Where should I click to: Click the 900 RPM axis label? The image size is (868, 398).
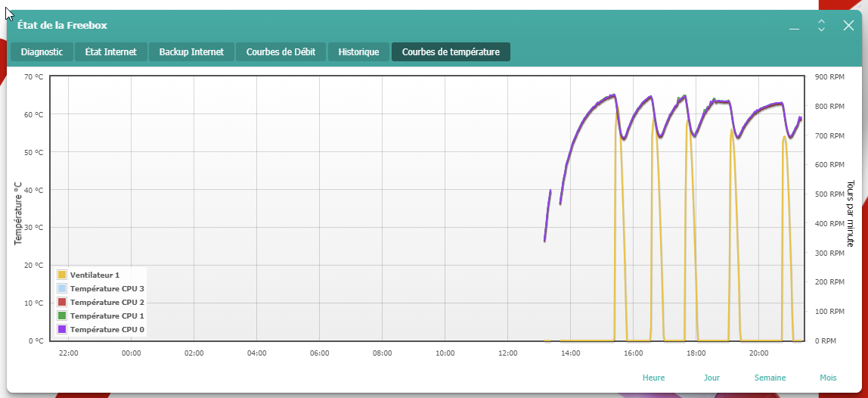click(829, 77)
